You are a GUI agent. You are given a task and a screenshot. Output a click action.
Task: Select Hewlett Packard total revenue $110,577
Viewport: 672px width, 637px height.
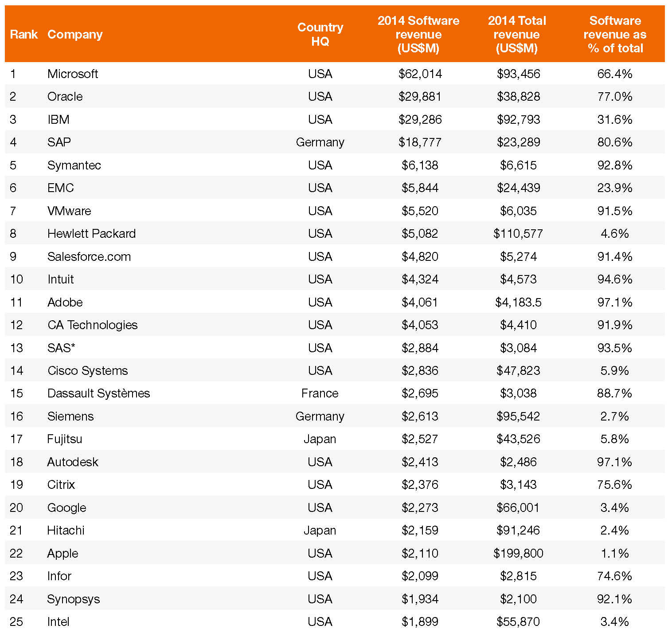[518, 233]
